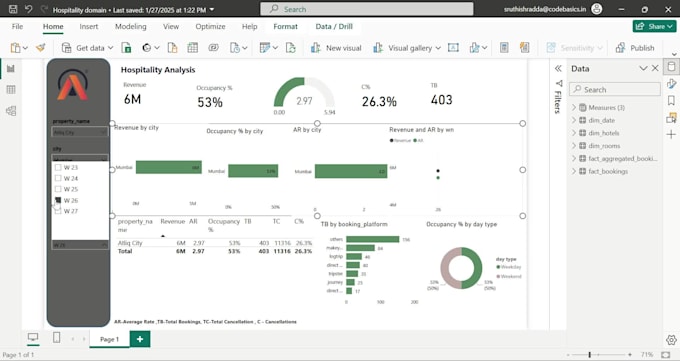Open the Format visual pane icon
This screenshot has width=680, height=361.
pos(671,84)
